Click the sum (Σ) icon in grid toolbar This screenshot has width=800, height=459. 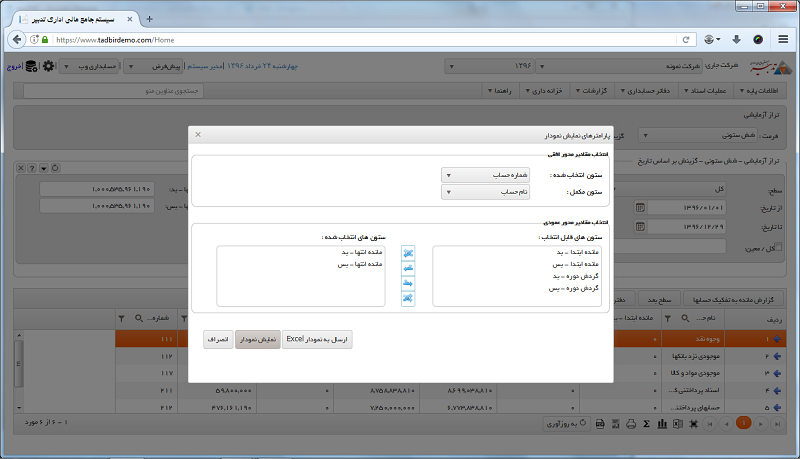[x=647, y=424]
